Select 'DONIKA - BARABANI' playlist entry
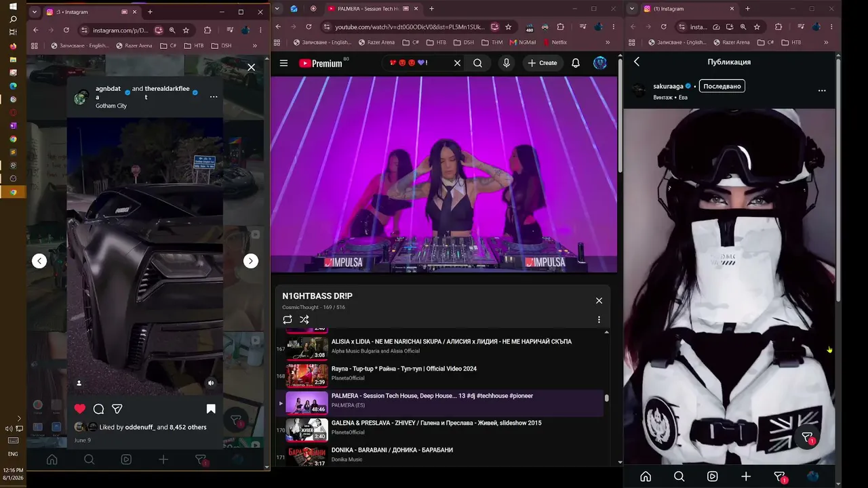The height and width of the screenshot is (488, 868). pyautogui.click(x=441, y=455)
